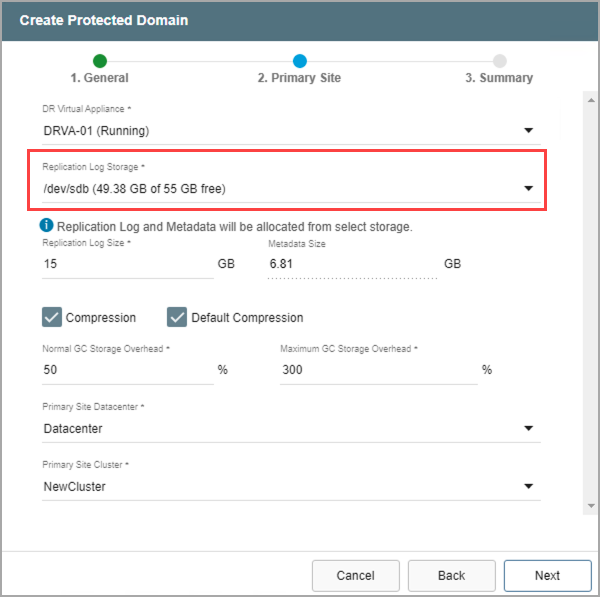
Task: Click the vertical scrollbar on the right
Action: tap(589, 300)
